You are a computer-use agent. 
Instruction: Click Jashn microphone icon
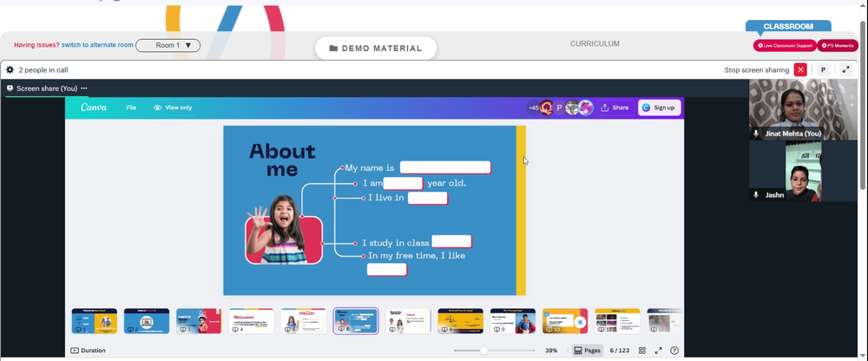pos(756,195)
